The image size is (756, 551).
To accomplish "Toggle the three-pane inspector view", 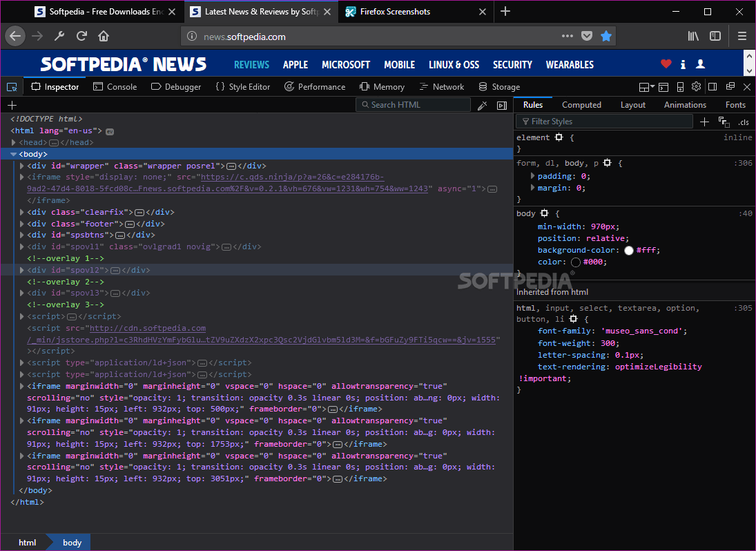I will (x=502, y=106).
